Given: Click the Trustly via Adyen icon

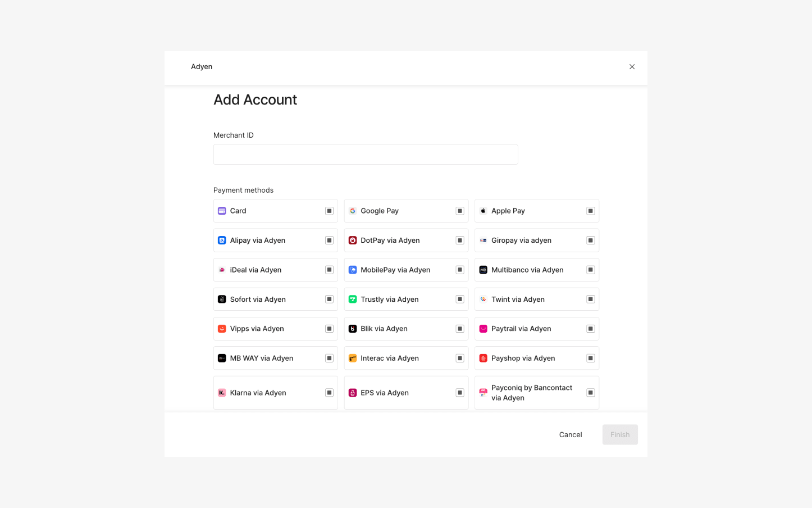Looking at the screenshot, I should tap(353, 300).
